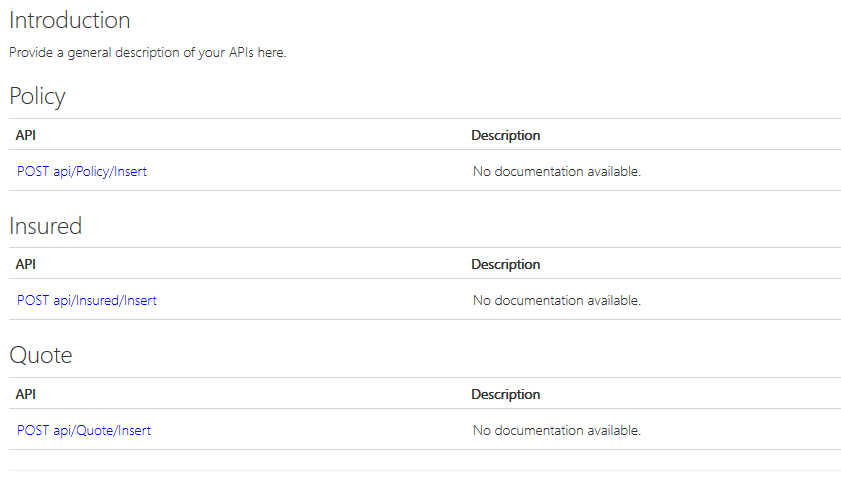Select the API column header in Quote table
Screen dimensions: 841x489
point(26,394)
